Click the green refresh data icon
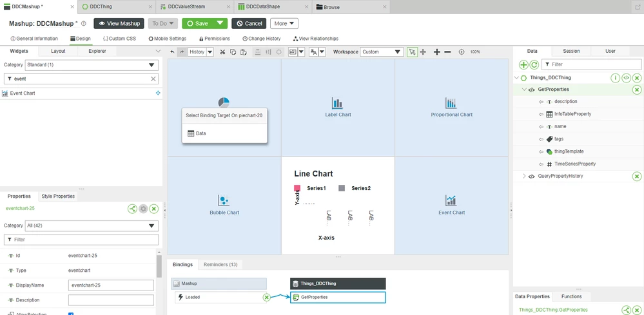This screenshot has width=644, height=315. coord(534,64)
